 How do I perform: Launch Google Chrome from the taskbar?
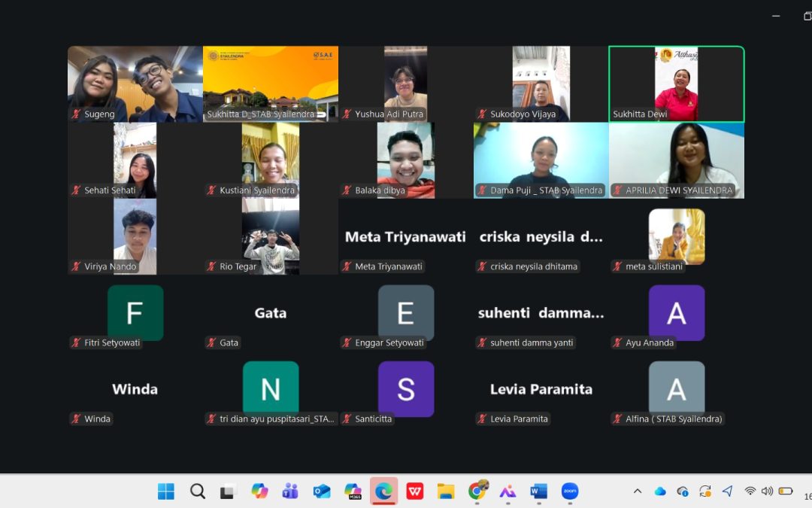[x=477, y=491]
